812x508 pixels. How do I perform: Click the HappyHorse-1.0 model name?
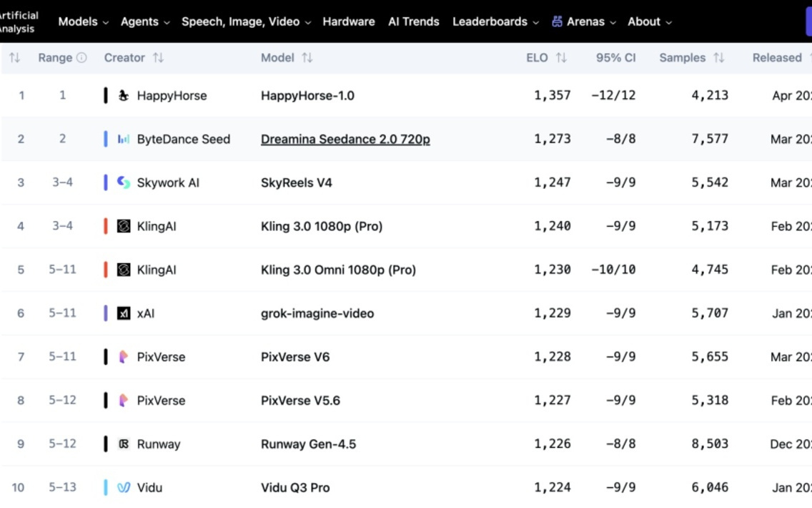[x=307, y=95]
